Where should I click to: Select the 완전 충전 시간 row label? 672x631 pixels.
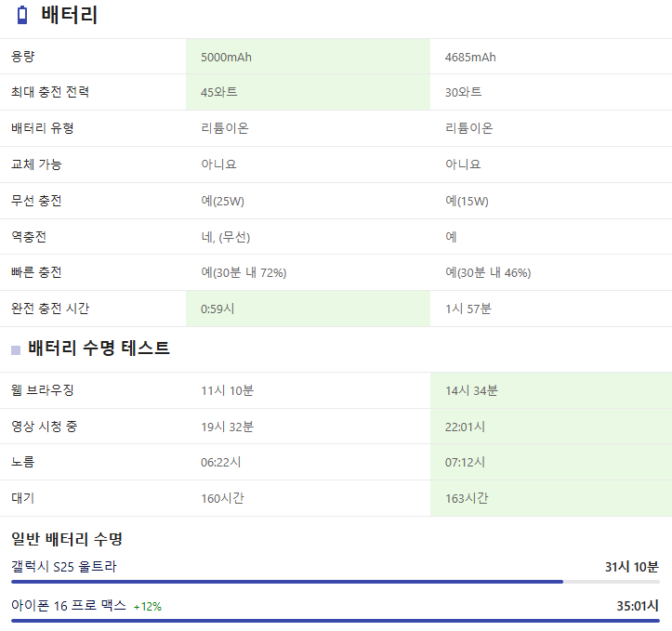coord(50,309)
